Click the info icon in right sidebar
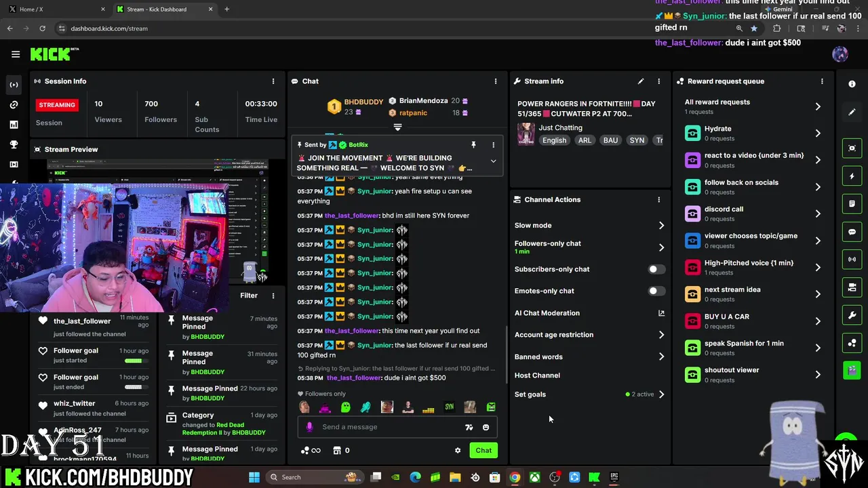The image size is (868, 488). point(852,84)
